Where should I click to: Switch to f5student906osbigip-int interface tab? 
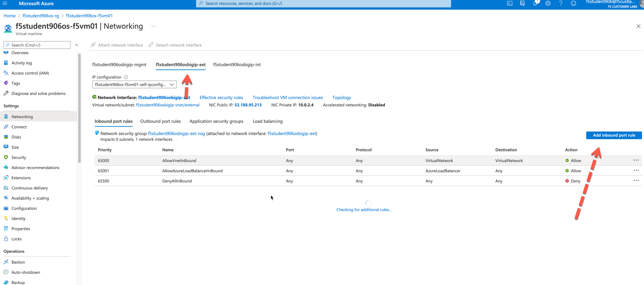pos(237,65)
